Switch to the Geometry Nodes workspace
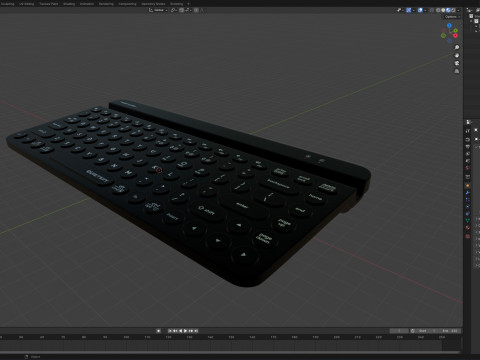Viewport: 480px width, 360px height. click(153, 4)
